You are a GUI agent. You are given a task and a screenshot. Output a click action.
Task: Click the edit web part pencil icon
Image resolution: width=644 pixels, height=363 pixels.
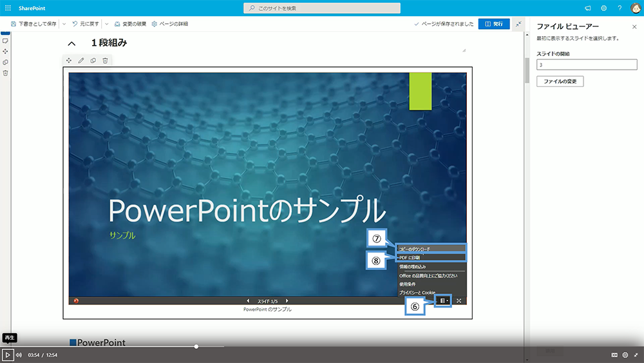coord(81,61)
